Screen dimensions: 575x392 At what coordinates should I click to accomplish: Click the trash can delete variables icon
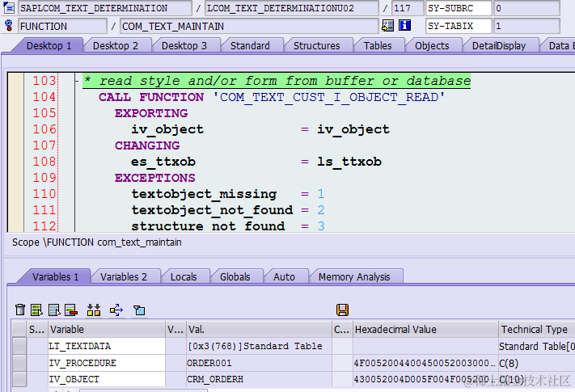tap(20, 310)
